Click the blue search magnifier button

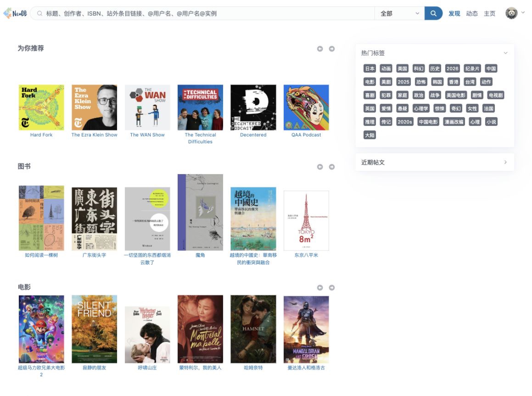433,13
